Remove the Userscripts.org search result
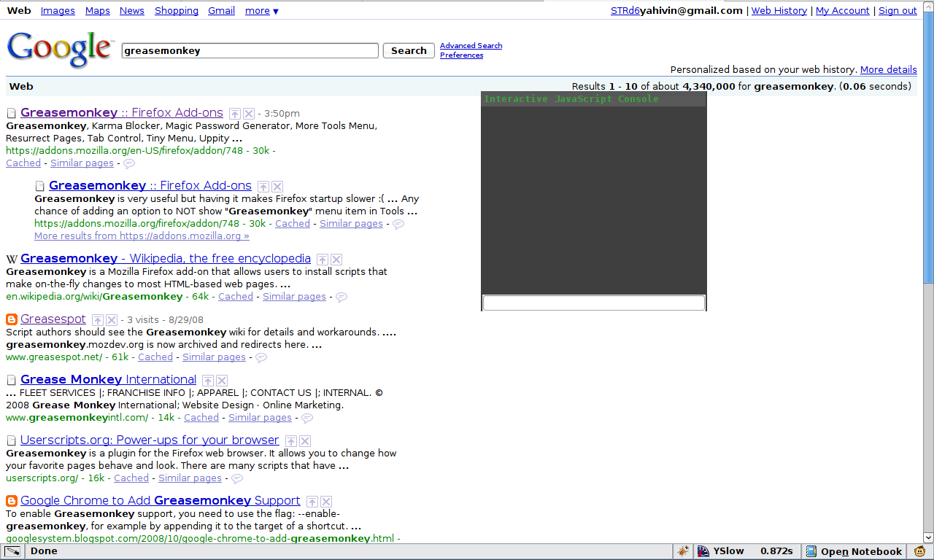The width and height of the screenshot is (934, 560). coord(305,441)
